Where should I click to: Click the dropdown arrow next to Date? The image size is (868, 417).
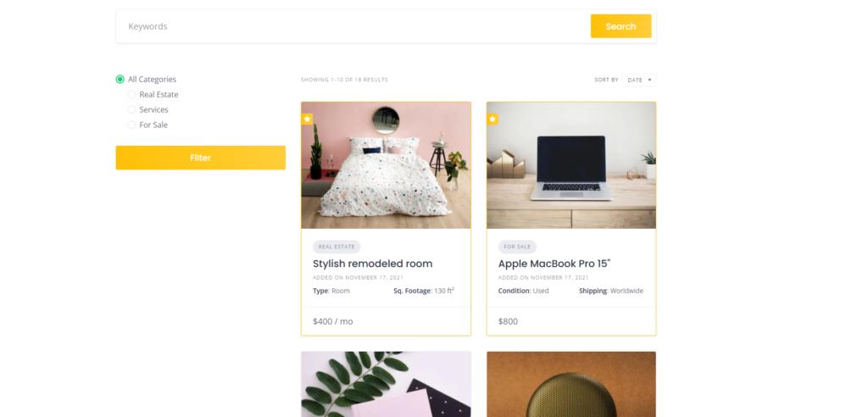(649, 80)
